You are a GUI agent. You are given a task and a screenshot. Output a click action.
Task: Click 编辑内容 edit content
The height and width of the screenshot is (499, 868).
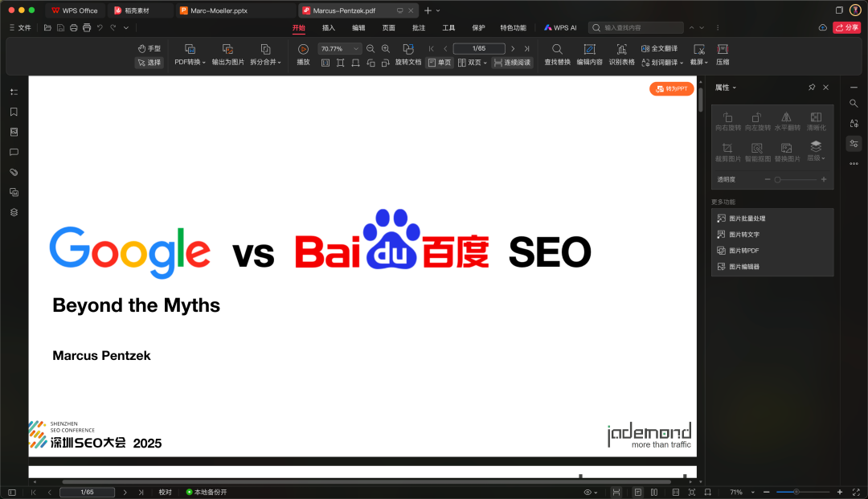coord(590,55)
